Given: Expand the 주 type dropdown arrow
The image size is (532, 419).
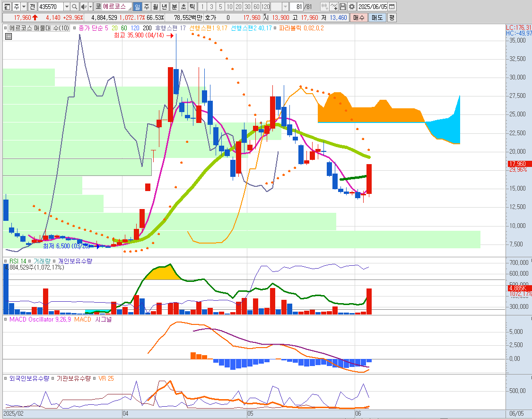Looking at the screenshot, I should tap(24, 7).
